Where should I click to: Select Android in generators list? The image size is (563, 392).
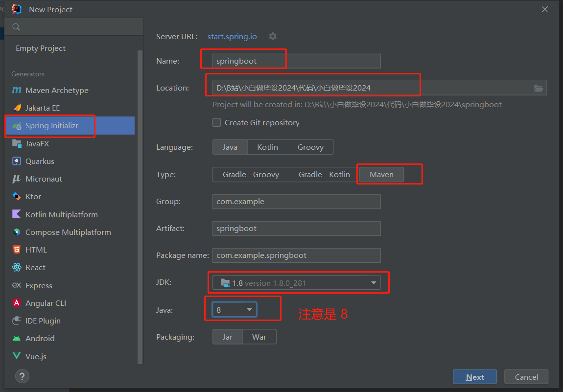(x=40, y=338)
